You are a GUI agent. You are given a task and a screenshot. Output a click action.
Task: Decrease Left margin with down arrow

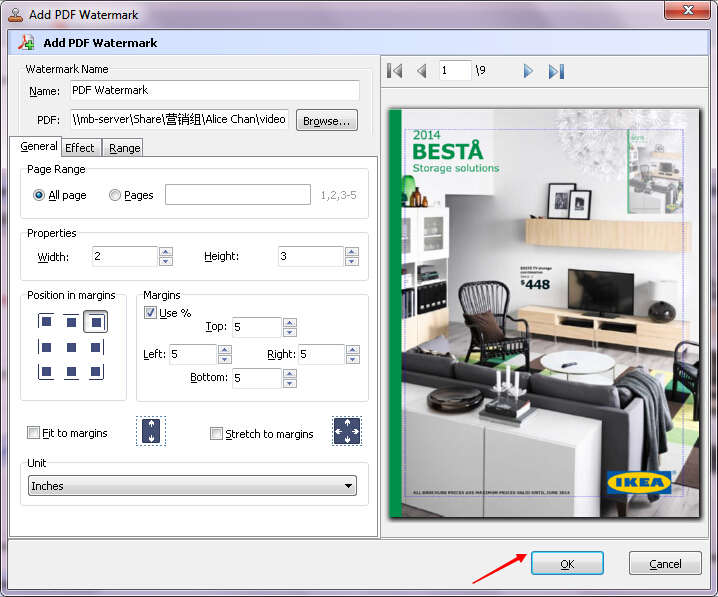[x=225, y=359]
